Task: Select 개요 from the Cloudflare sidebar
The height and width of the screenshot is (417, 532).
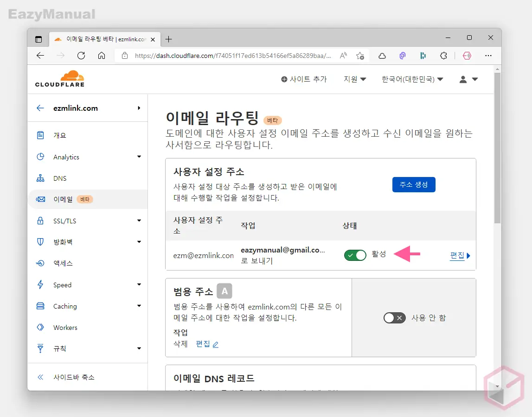Action: [x=61, y=135]
